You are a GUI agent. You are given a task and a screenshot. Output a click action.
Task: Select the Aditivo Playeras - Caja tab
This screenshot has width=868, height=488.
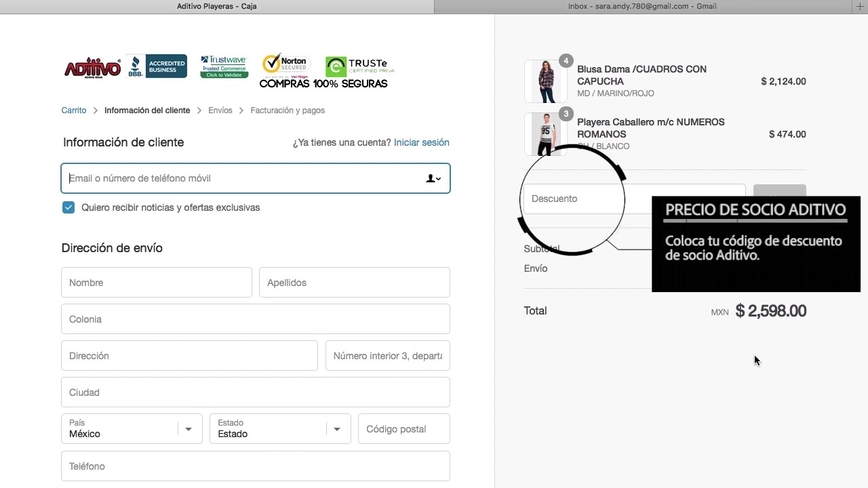(217, 6)
